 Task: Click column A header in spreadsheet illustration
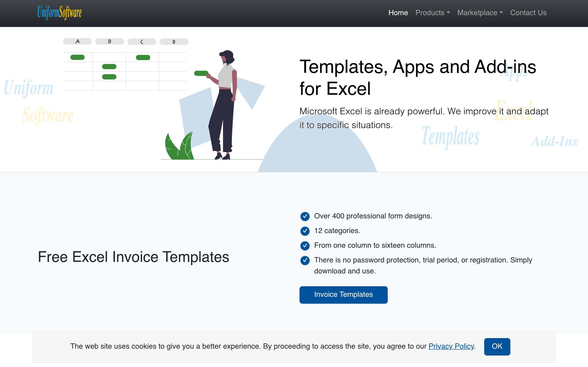coord(77,42)
